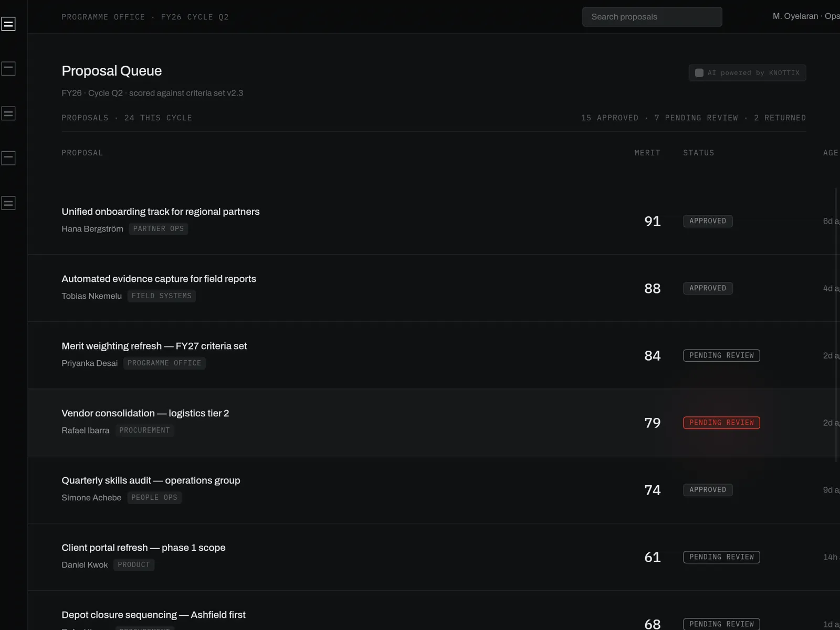Viewport: 840px width, 630px height.
Task: Open Merit weighting refresh FY27 criteria set
Action: coord(154,346)
